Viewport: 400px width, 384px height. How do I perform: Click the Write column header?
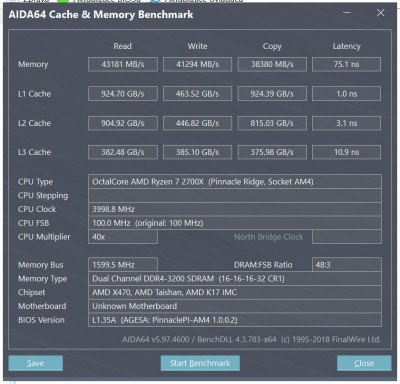(x=197, y=46)
